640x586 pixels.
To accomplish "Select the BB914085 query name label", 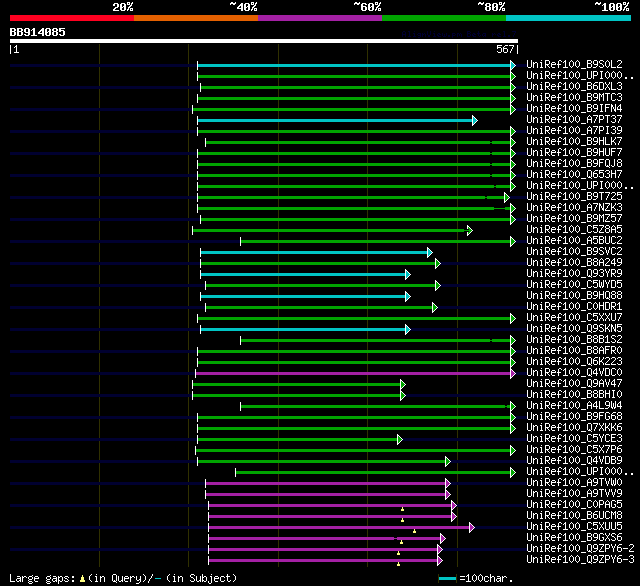I will coord(38,32).
